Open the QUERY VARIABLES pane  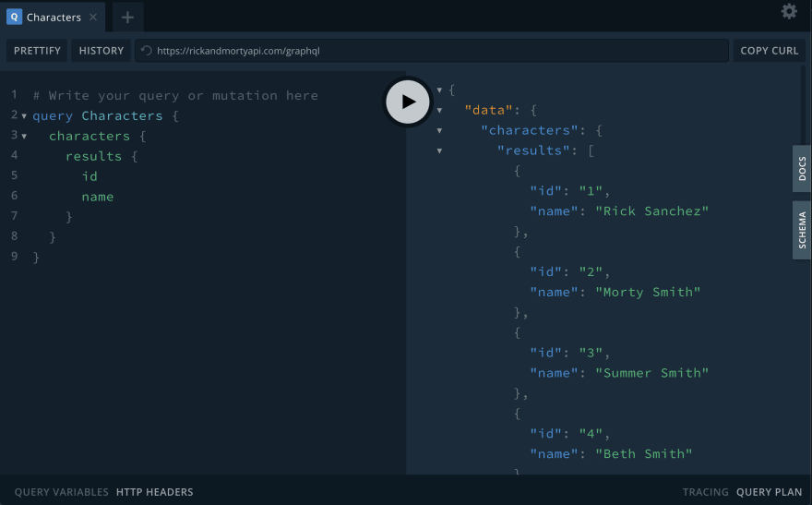tap(61, 492)
